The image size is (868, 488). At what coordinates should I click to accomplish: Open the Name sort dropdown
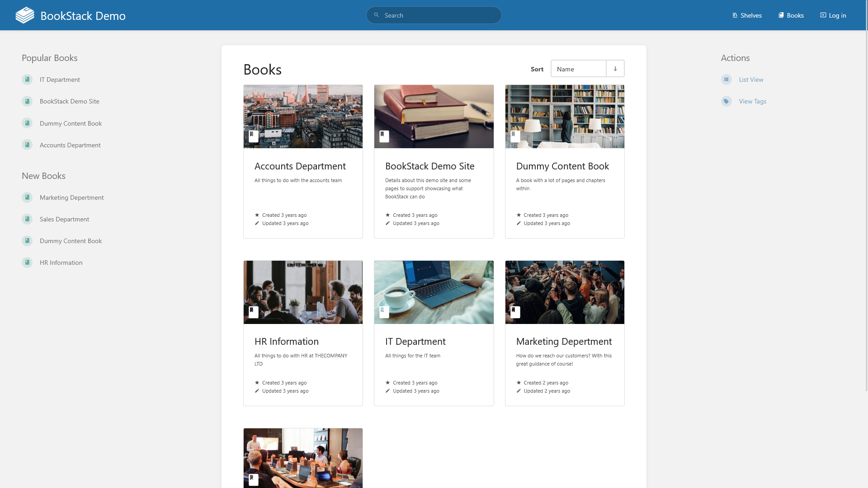tap(579, 69)
